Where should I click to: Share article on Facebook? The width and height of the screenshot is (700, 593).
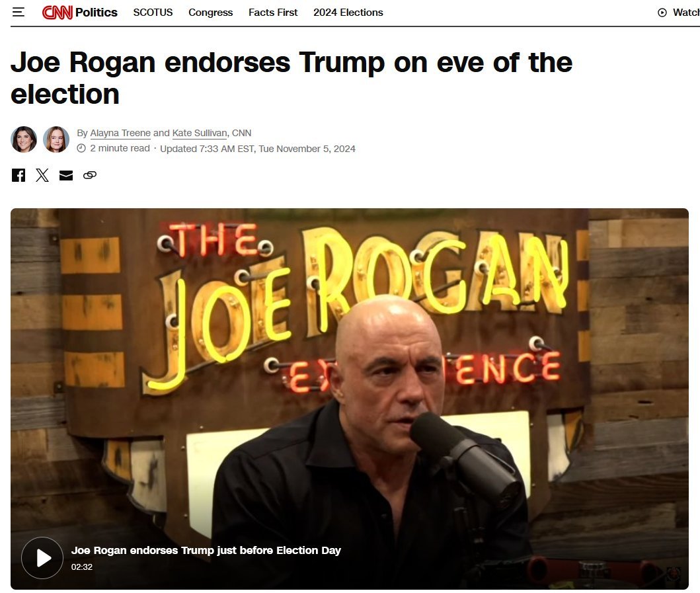click(x=19, y=175)
